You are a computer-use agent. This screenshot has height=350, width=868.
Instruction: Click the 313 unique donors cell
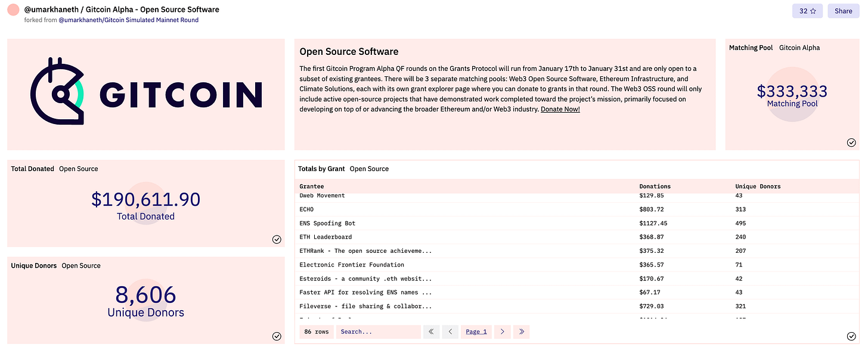740,209
